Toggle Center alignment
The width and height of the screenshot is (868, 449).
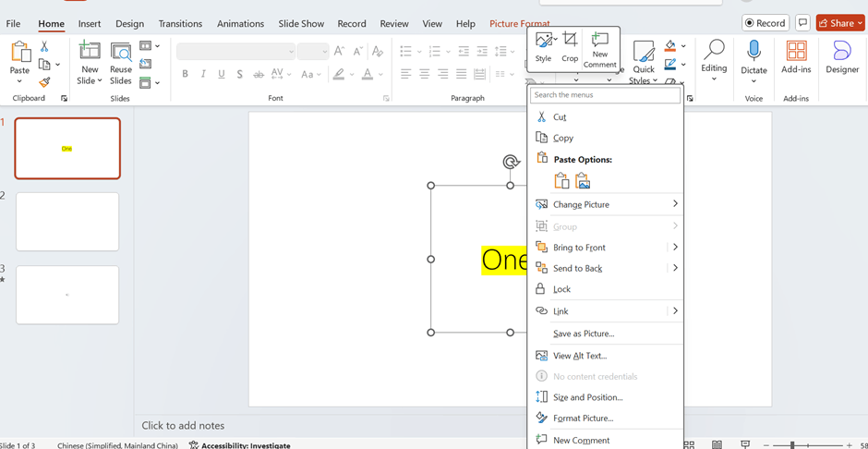pos(425,74)
